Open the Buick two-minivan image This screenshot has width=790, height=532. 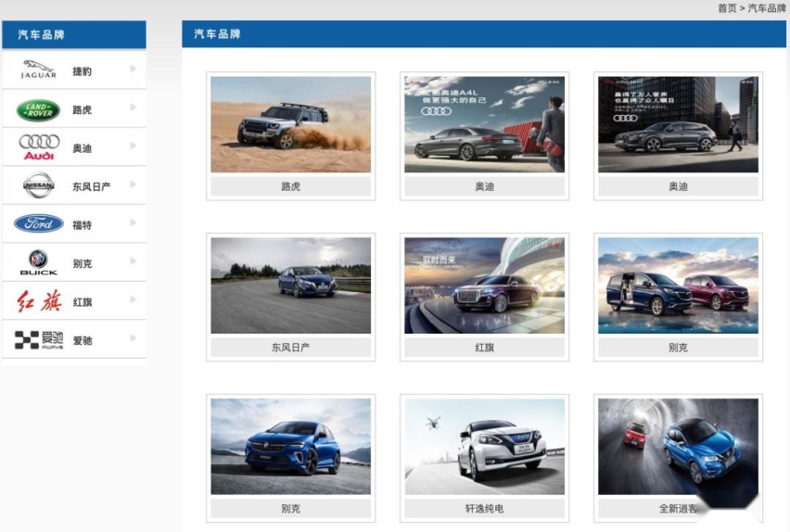coord(678,285)
